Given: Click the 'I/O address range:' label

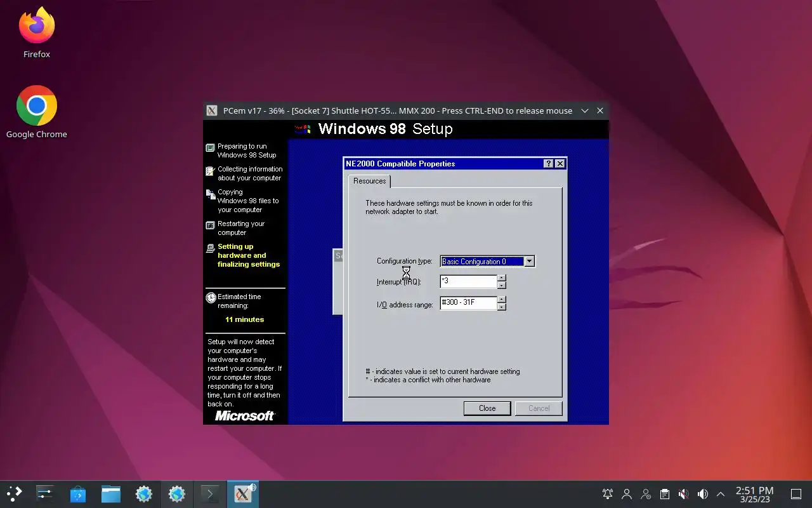Looking at the screenshot, I should tap(405, 305).
